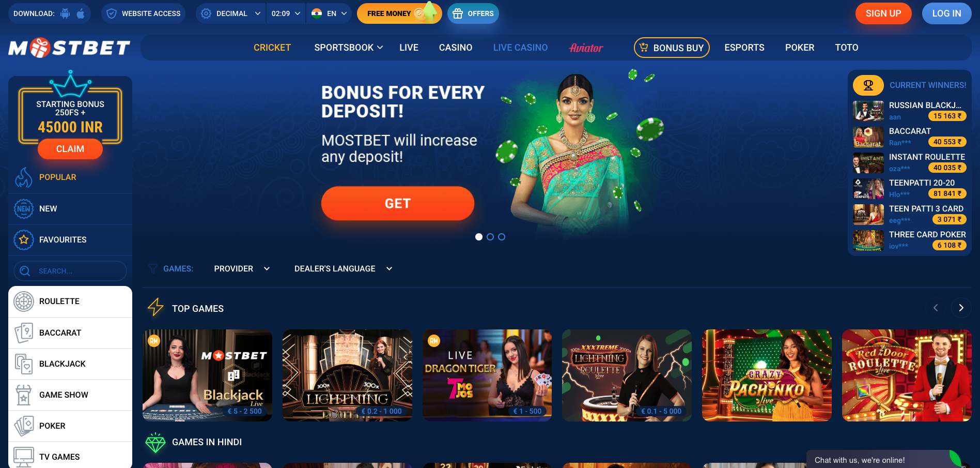Download the Android app via robot icon
The image size is (980, 468).
coord(65,13)
